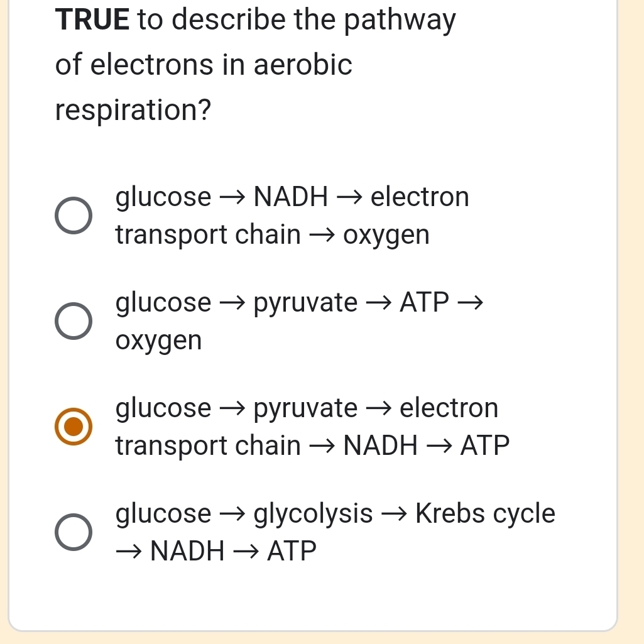Select the first radio button option
The image size is (644, 644).
(x=72, y=215)
